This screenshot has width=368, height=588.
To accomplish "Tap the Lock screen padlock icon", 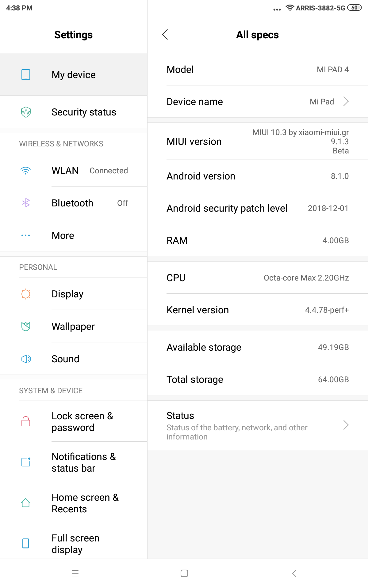I will [26, 421].
